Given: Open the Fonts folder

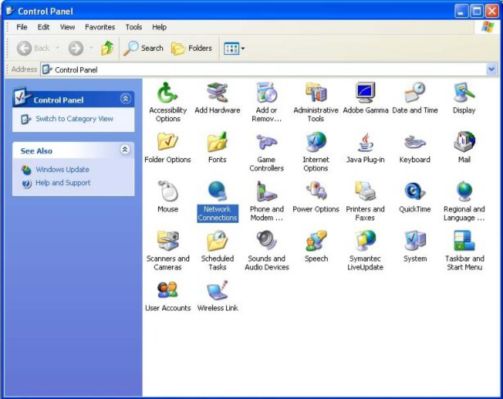Looking at the screenshot, I should coord(217,147).
